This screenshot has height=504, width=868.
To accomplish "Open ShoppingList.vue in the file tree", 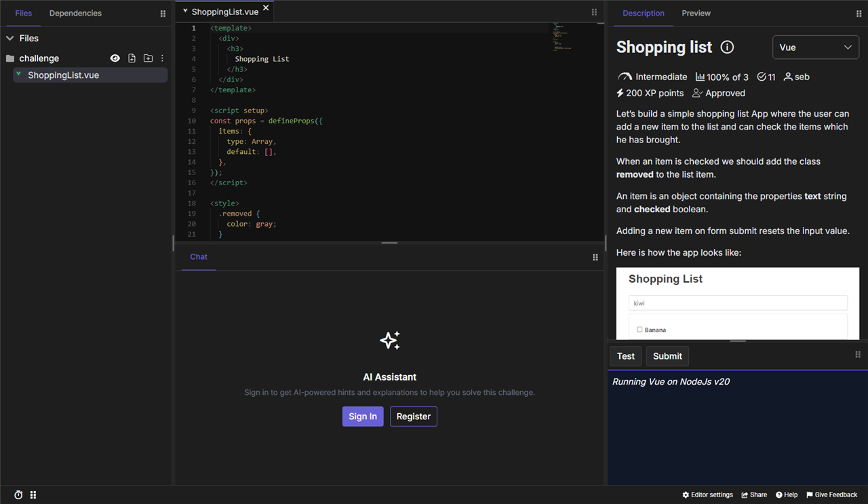I will pyautogui.click(x=90, y=75).
